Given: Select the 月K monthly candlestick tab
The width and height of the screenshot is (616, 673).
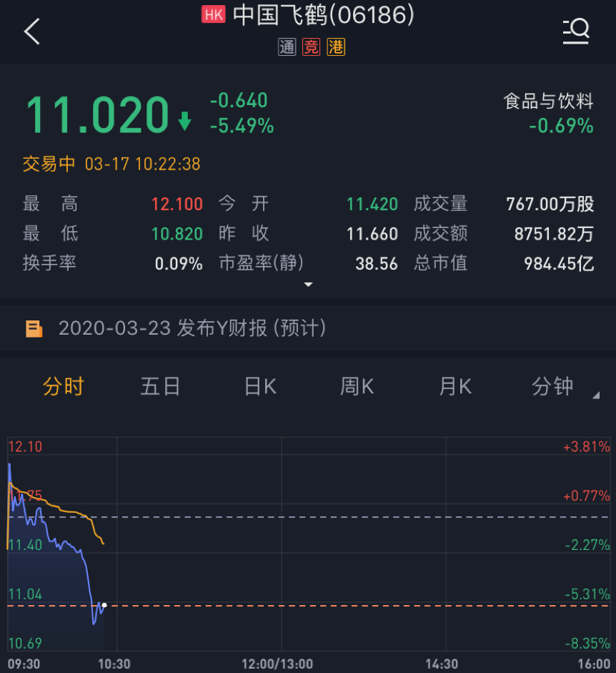Looking at the screenshot, I should pyautogui.click(x=455, y=387).
